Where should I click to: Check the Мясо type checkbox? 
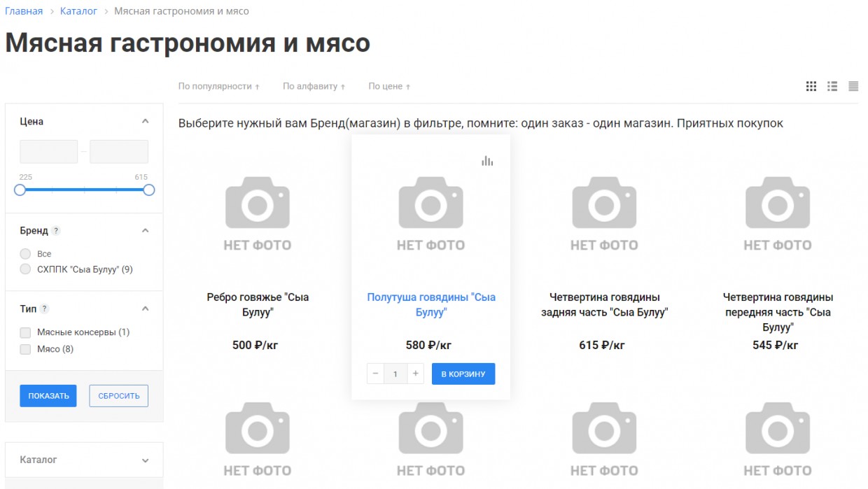(x=26, y=349)
